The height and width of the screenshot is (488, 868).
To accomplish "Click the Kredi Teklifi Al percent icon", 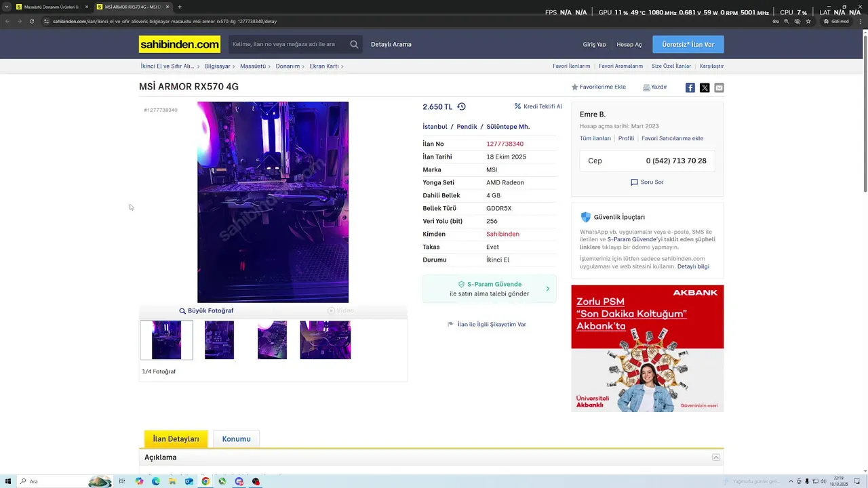I will [517, 106].
